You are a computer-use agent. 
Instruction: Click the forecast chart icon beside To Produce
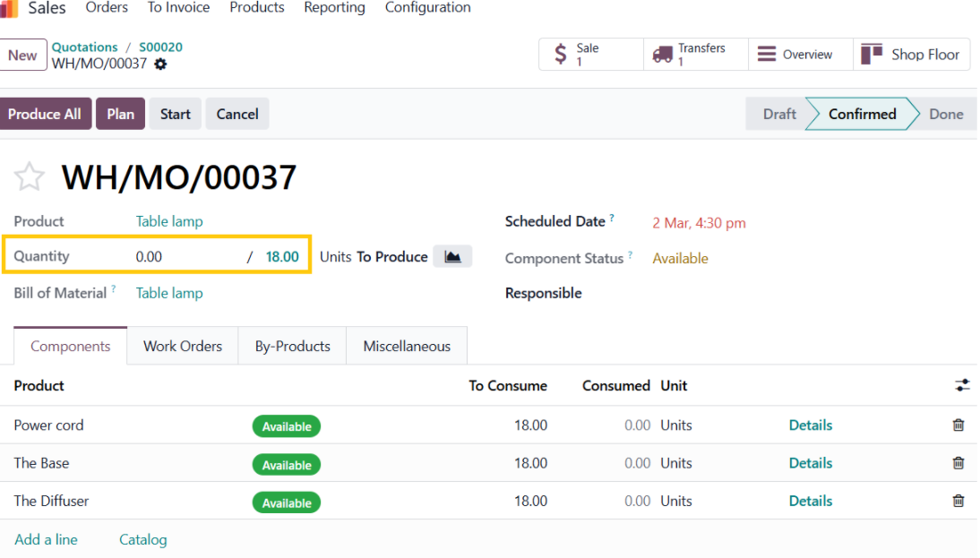[x=452, y=257]
